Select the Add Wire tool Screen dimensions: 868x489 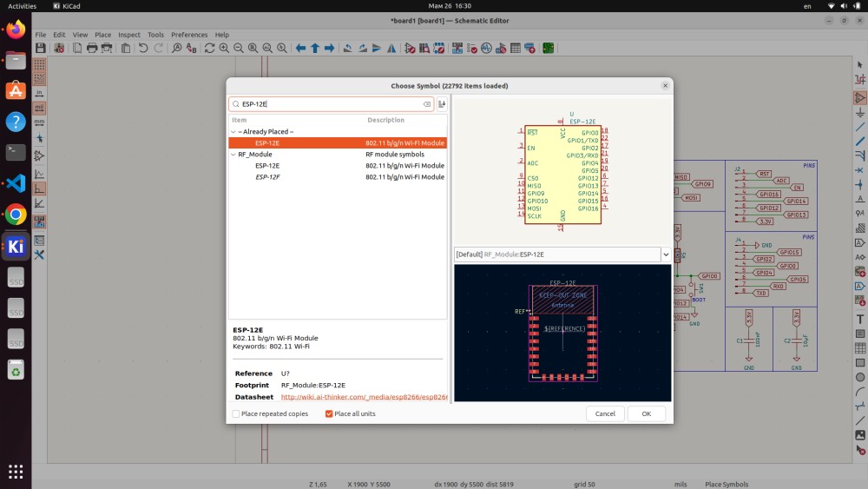tap(859, 128)
